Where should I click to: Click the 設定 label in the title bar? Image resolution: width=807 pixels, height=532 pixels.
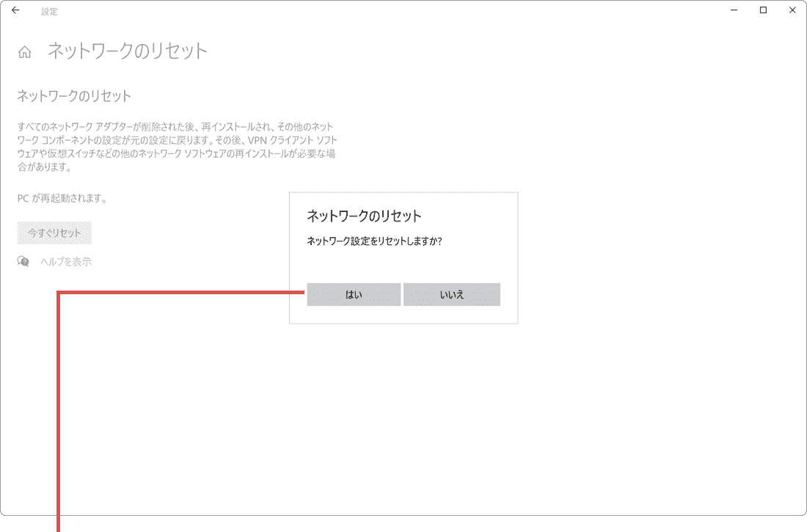(x=49, y=11)
